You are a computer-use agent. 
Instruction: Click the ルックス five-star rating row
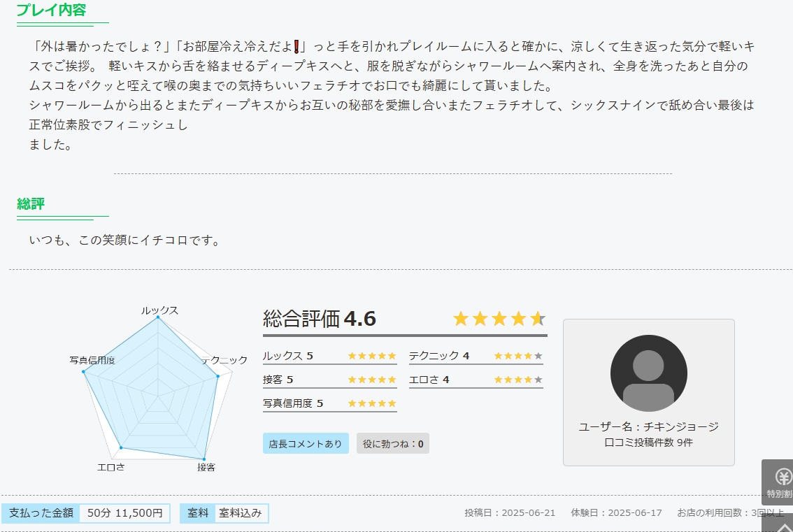tap(329, 356)
